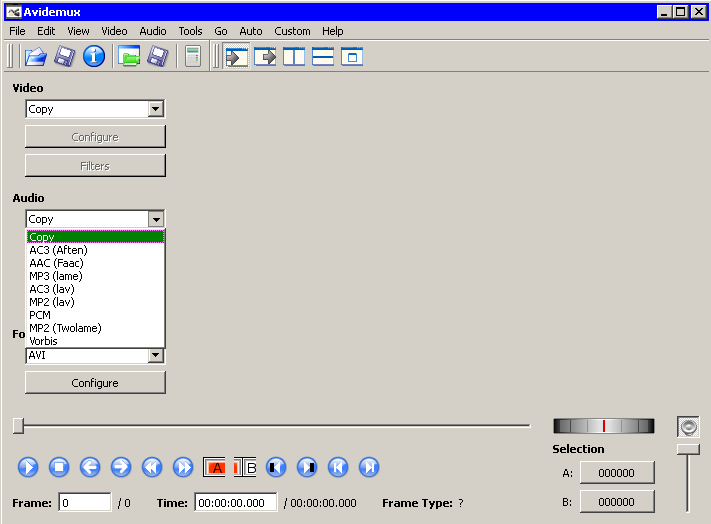The width and height of the screenshot is (711, 524).
Task: Go to previous frame arrow
Action: [x=90, y=467]
